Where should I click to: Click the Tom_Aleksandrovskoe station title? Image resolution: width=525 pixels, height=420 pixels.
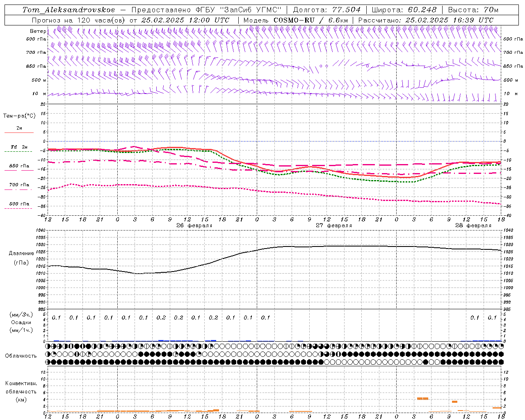pos(68,10)
